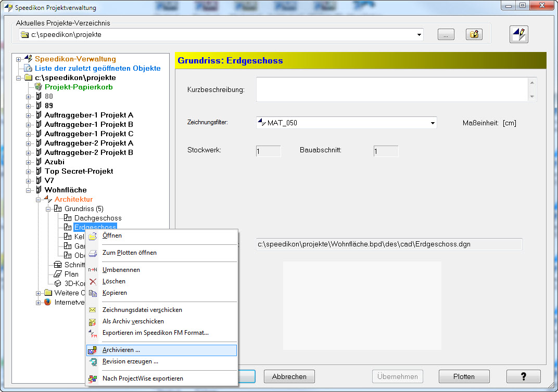Click the Öffnen folder icon in the context menu

[93, 236]
